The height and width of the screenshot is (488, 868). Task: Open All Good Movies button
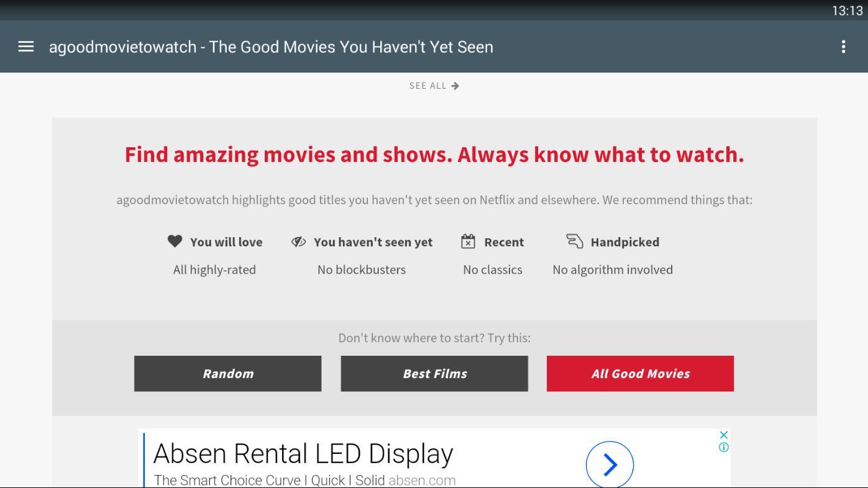640,374
